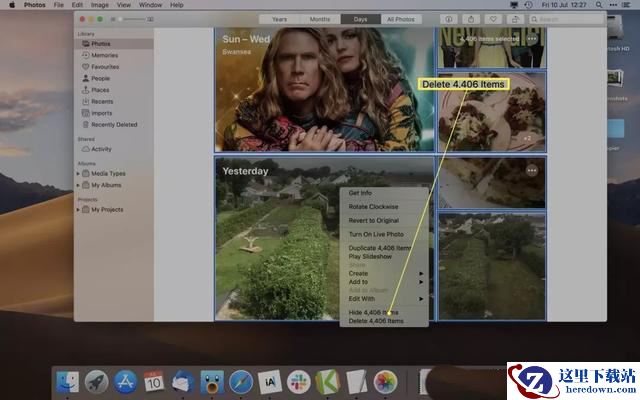640x400 pixels.
Task: Open App Store from the Dock
Action: click(x=125, y=382)
